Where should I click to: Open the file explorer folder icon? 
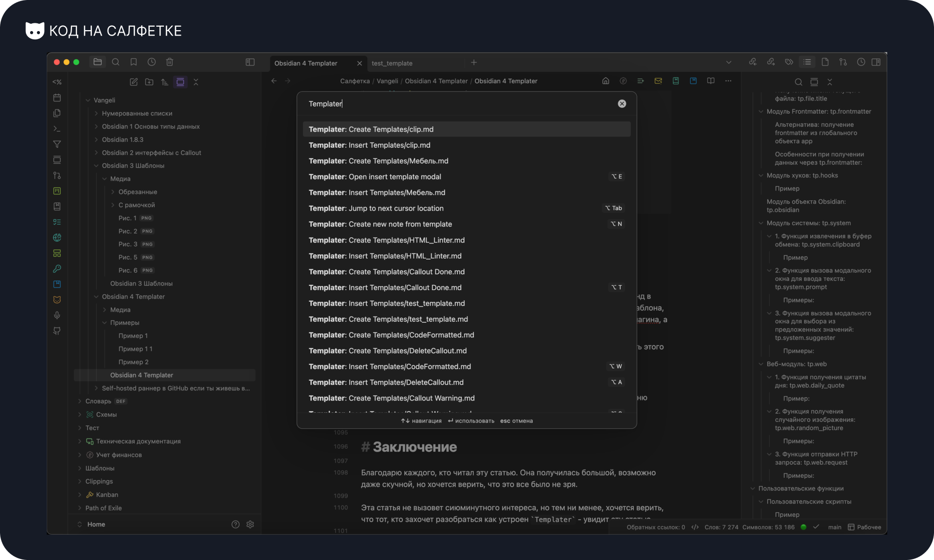click(x=97, y=62)
